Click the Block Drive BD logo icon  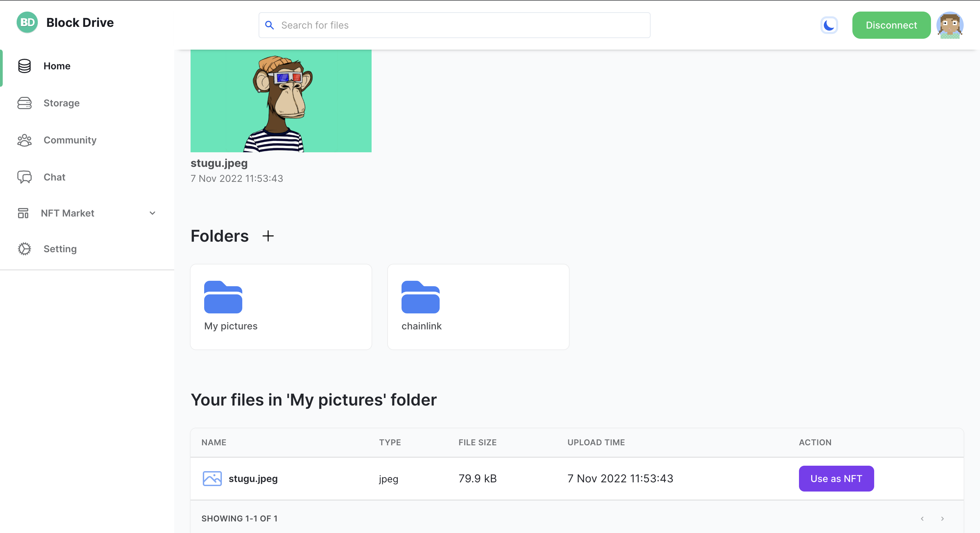(x=27, y=22)
